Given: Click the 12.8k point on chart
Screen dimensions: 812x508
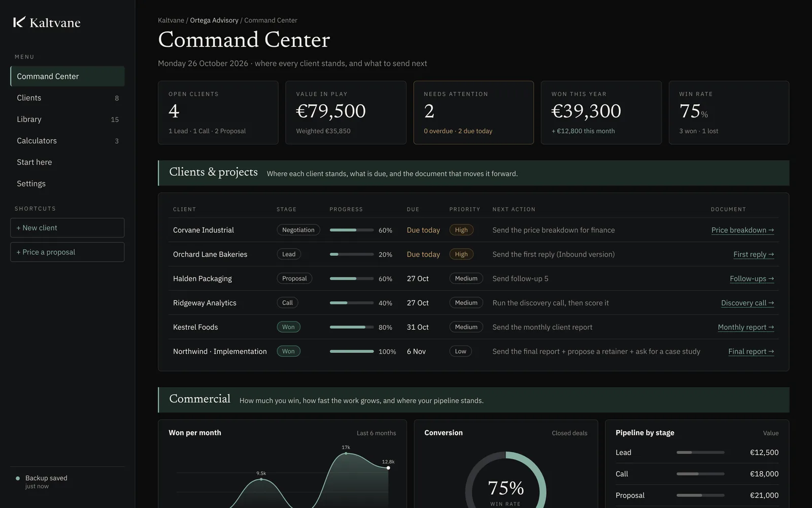Looking at the screenshot, I should pyautogui.click(x=388, y=468).
